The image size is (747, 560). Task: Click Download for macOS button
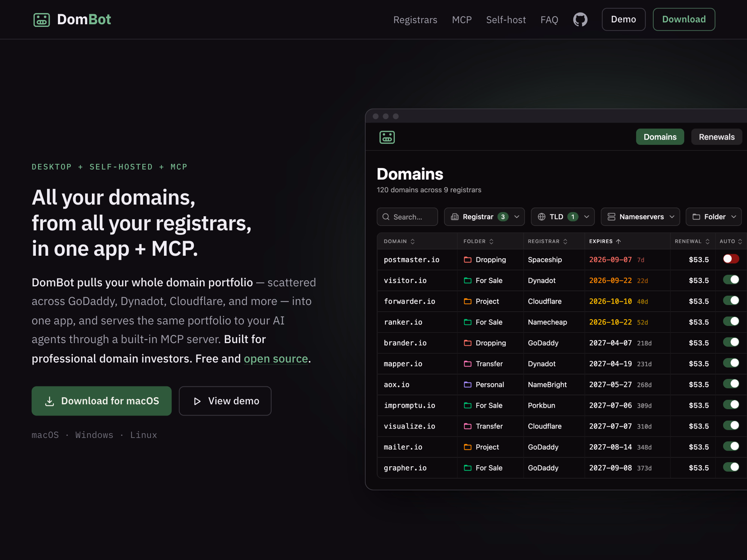click(x=102, y=401)
